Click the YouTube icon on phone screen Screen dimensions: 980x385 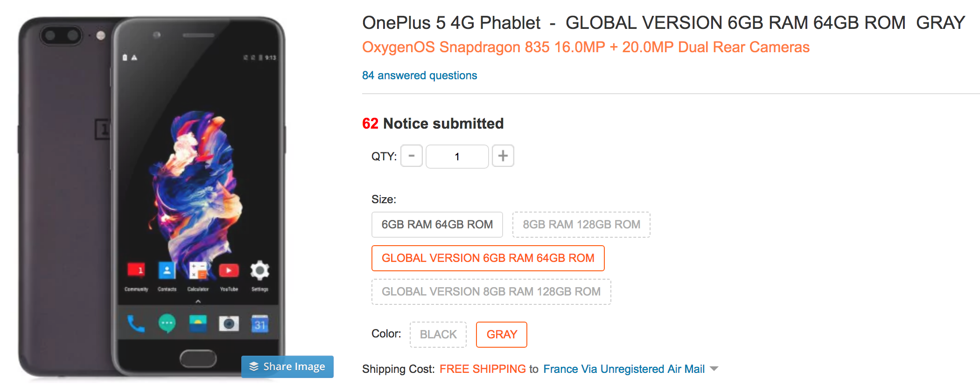[229, 271]
